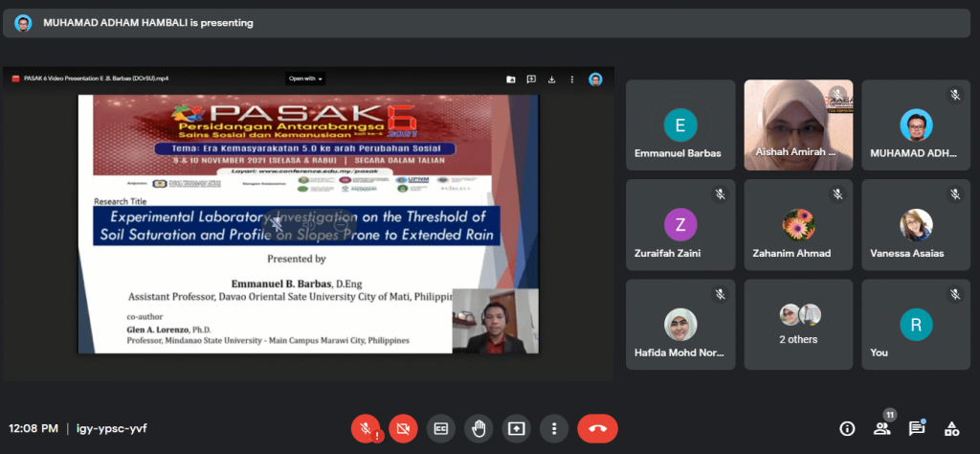Image resolution: width=980 pixels, height=454 pixels.
Task: Open more options in the bottom call controls
Action: [x=554, y=428]
